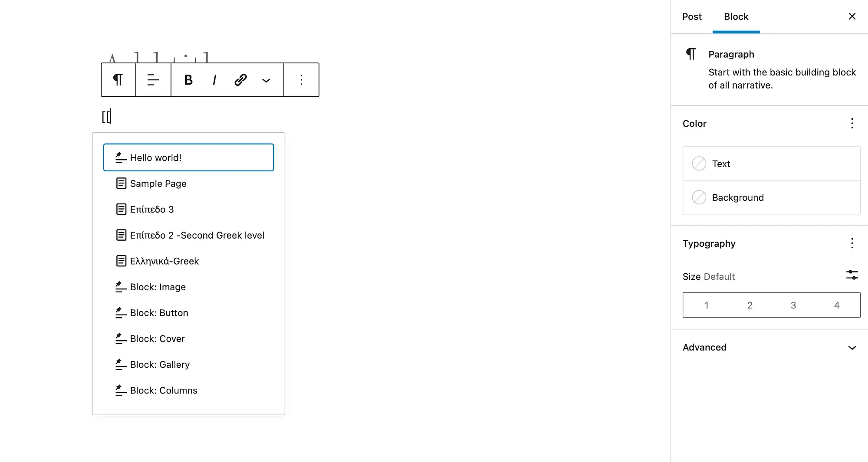This screenshot has height=462, width=868.
Task: Select font size 3
Action: [793, 305]
